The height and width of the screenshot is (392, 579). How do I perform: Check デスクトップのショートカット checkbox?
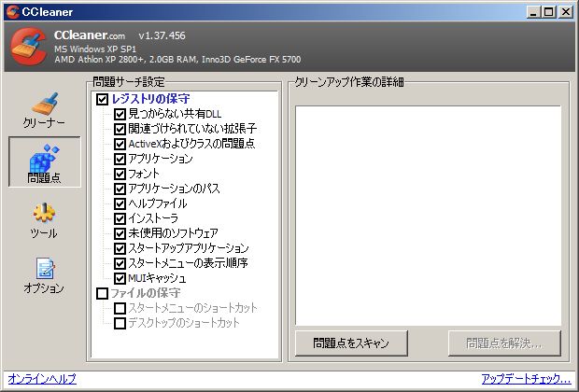(x=120, y=323)
